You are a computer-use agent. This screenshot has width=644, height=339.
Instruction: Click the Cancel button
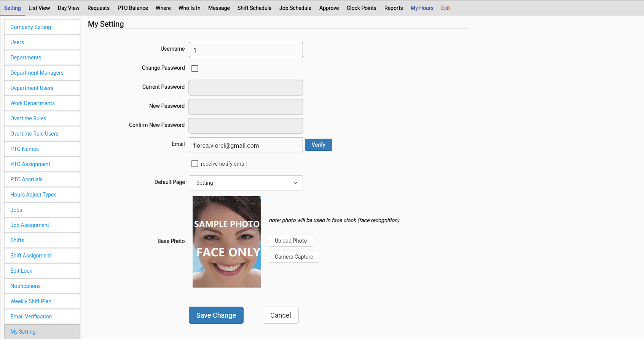pos(281,315)
